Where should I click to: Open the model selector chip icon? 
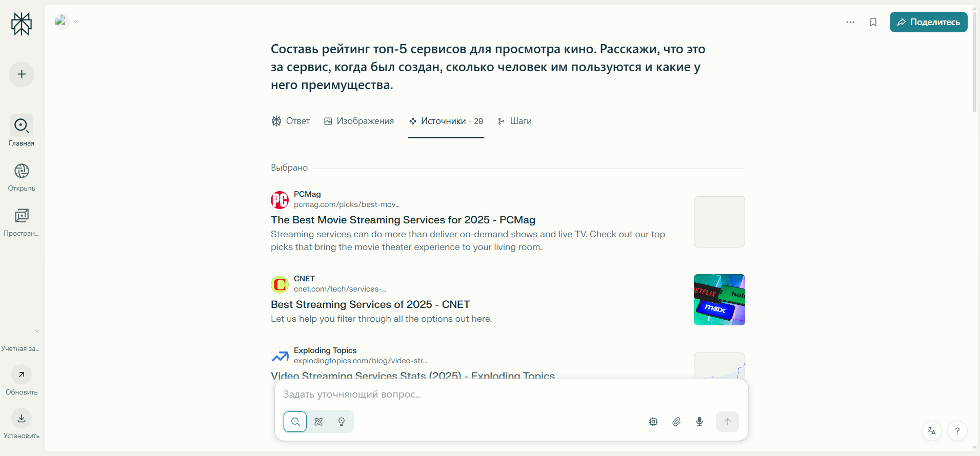click(653, 422)
